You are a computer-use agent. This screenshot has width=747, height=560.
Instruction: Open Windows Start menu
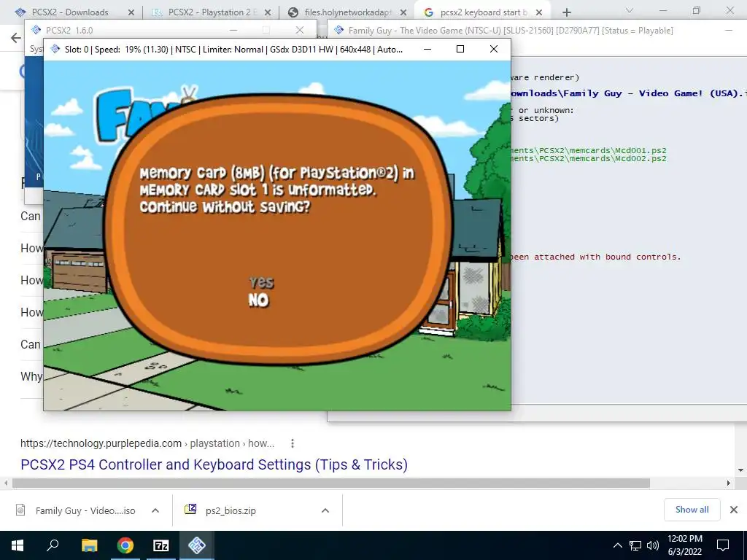click(18, 545)
